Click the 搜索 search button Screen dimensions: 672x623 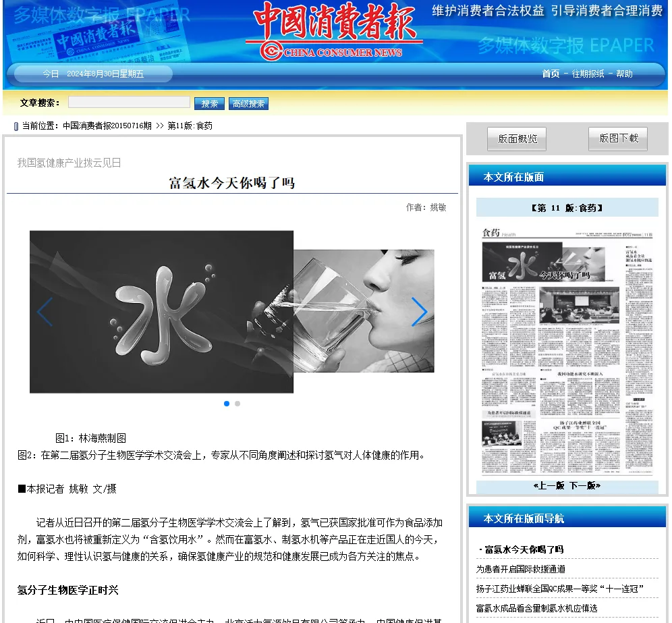pyautogui.click(x=208, y=103)
